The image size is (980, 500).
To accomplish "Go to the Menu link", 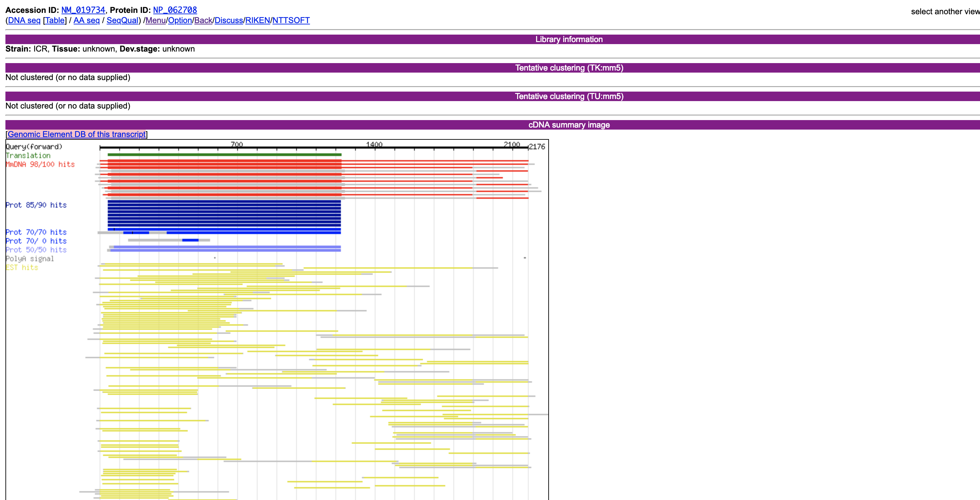I will point(155,20).
